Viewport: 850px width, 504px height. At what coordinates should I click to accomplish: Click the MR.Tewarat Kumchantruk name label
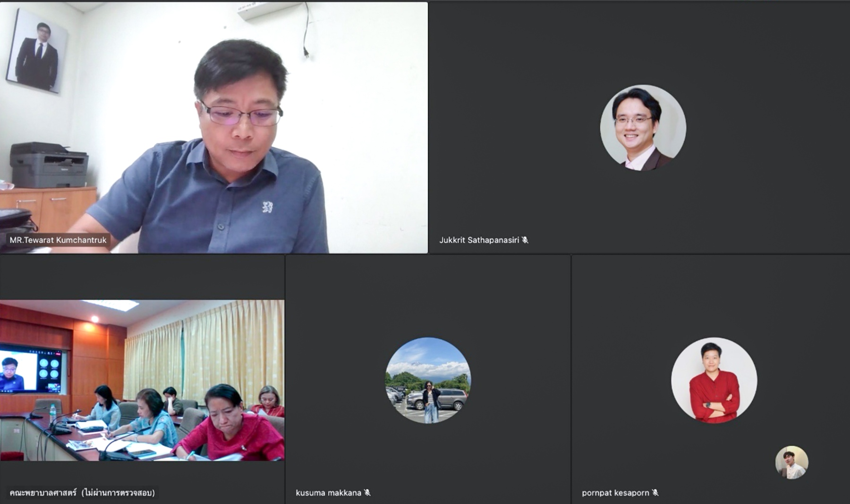coord(58,240)
